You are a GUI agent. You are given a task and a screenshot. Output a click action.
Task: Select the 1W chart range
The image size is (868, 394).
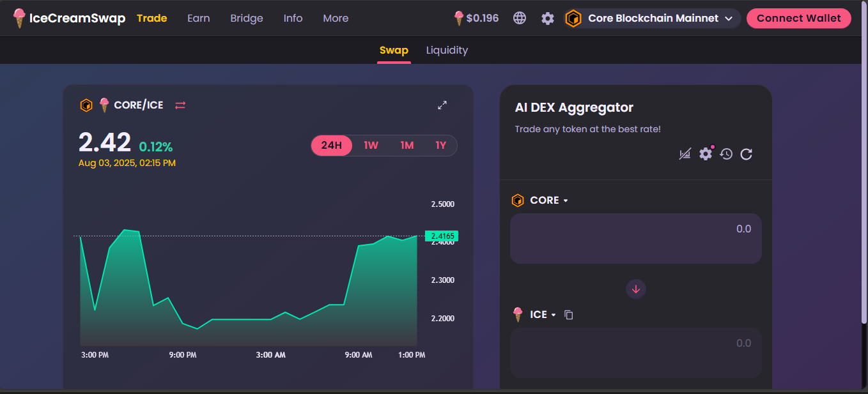(371, 146)
